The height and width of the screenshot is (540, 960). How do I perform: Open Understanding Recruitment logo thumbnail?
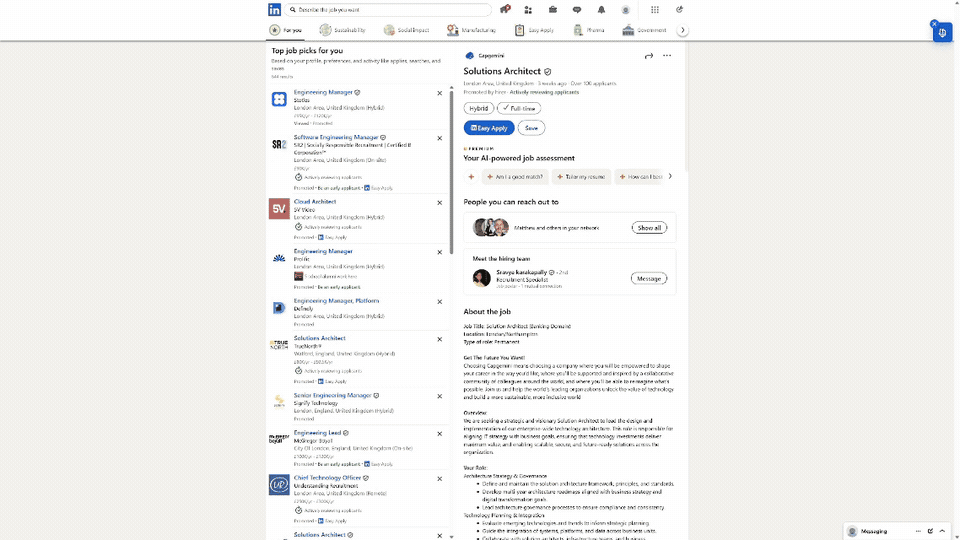(x=279, y=485)
